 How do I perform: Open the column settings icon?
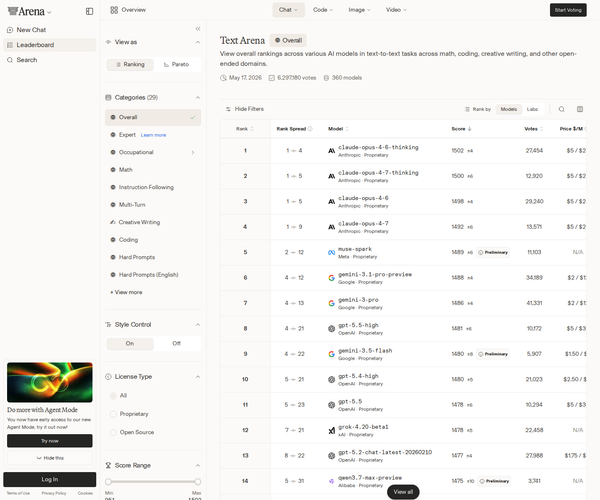(580, 109)
